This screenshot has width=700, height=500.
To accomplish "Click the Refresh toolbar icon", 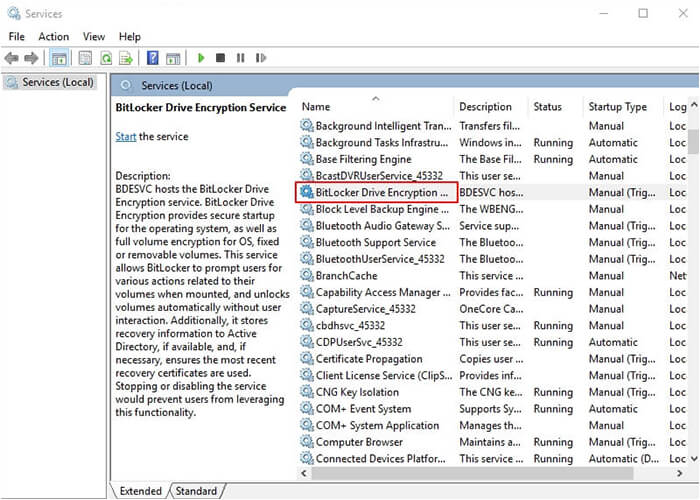I will (106, 58).
